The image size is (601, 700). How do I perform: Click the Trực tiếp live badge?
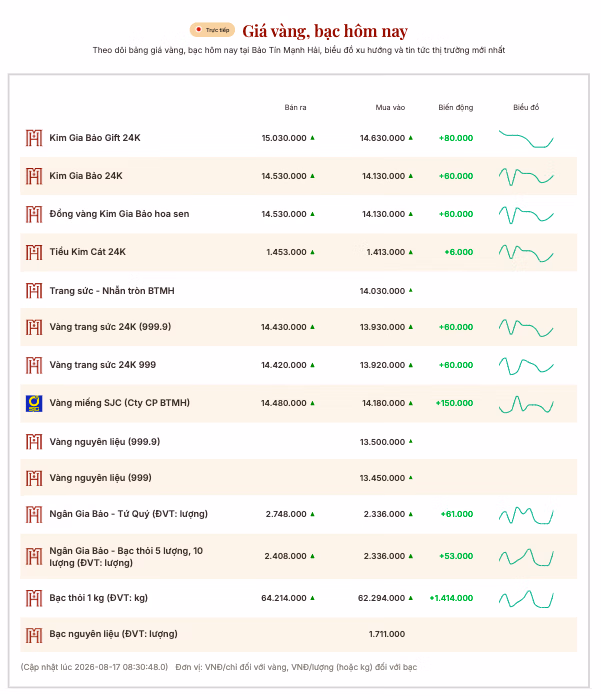pos(212,30)
